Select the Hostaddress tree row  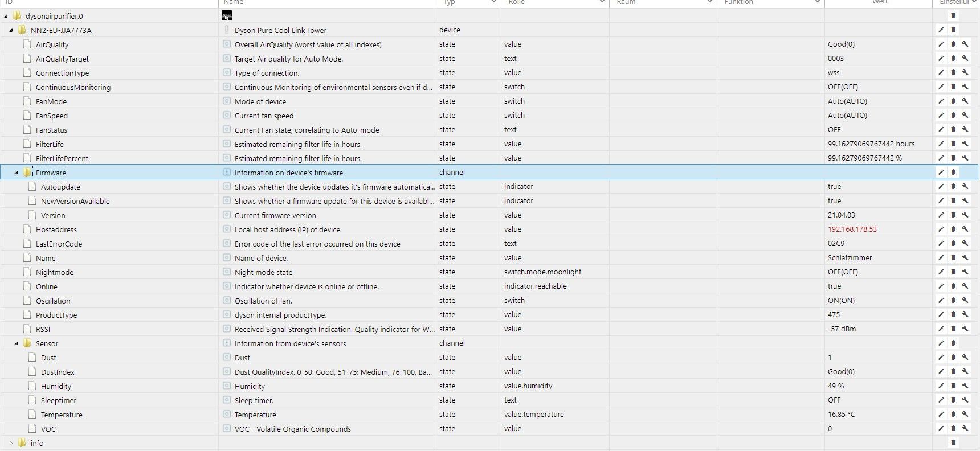490,229
